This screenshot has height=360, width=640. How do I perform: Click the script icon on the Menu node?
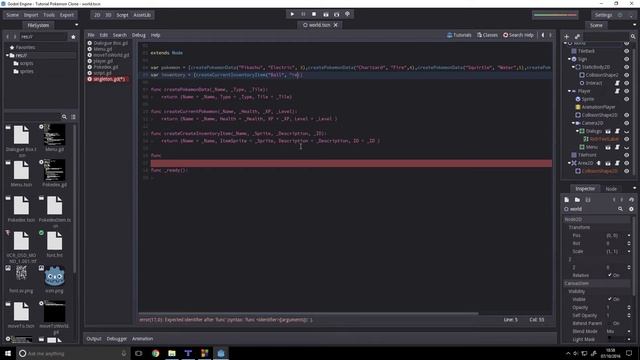point(617,147)
